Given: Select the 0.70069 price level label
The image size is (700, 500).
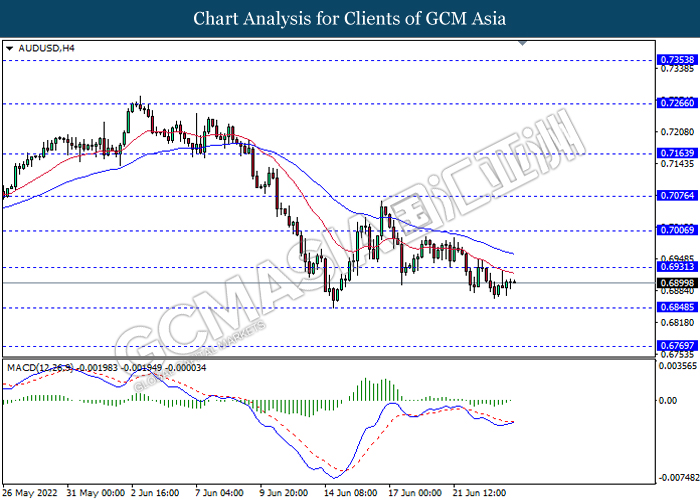Looking at the screenshot, I should (x=677, y=230).
